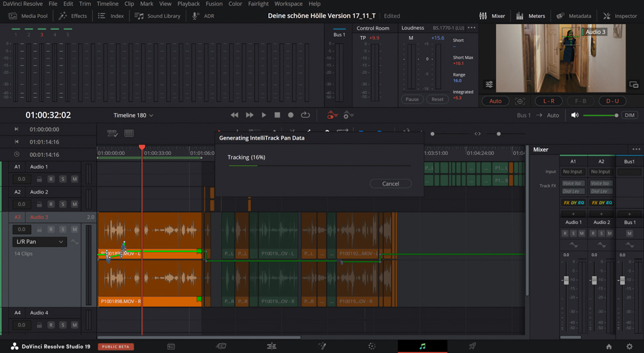The image size is (644, 353).
Task: Click the fast forward playback button
Action: [250, 115]
